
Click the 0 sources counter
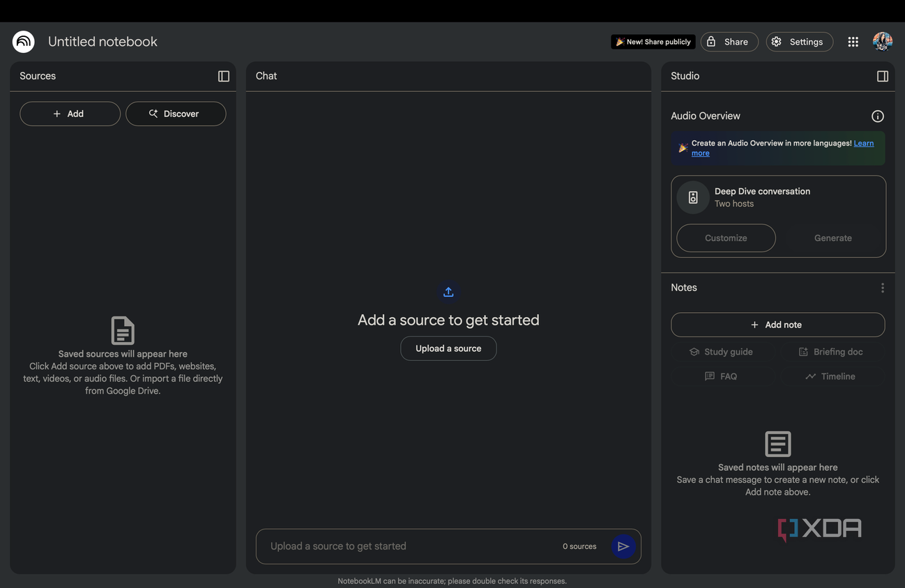(579, 546)
